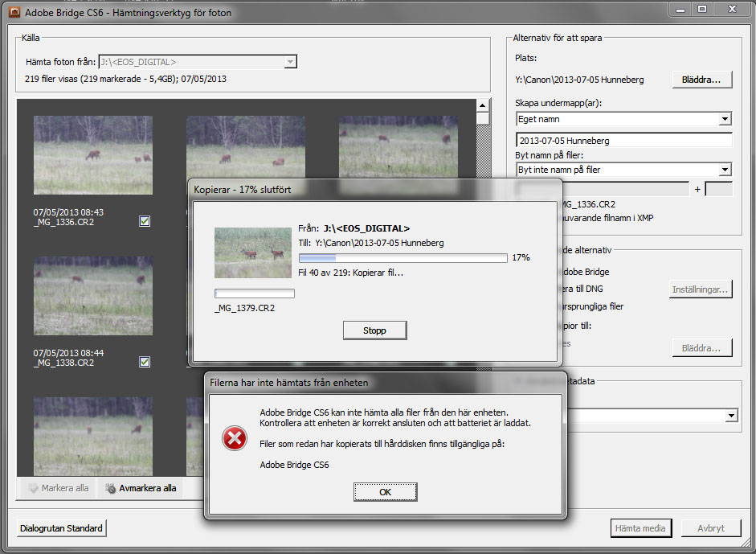
Task: Click the Hämta media button
Action: [640, 528]
